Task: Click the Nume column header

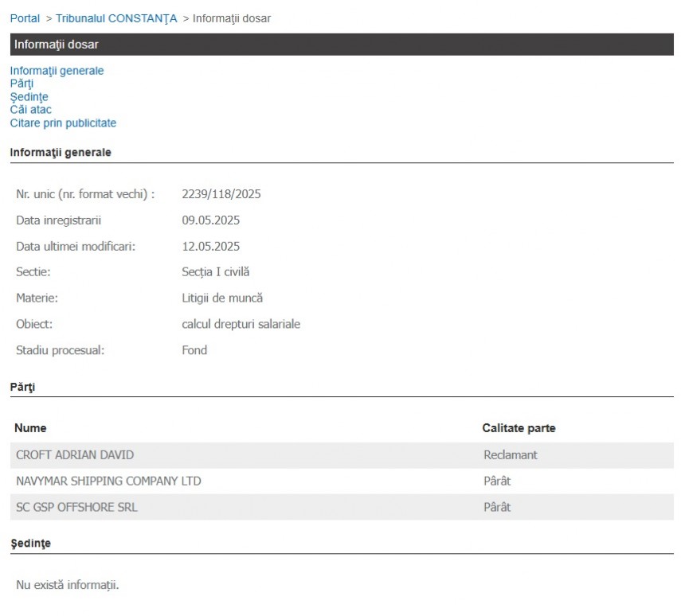Action: (x=30, y=428)
